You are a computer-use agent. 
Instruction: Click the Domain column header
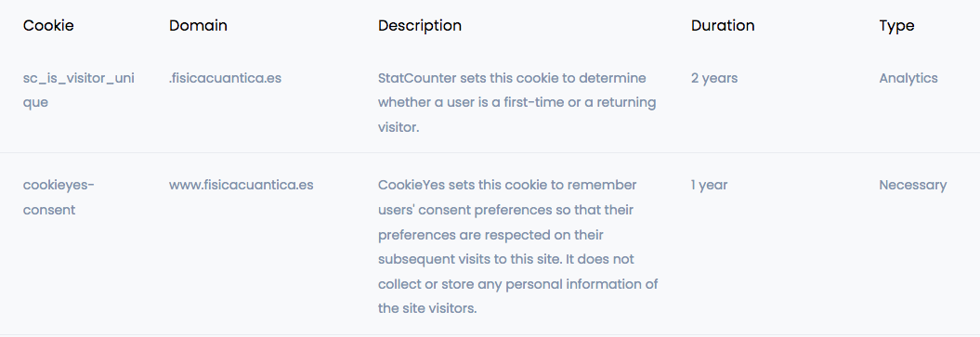tap(198, 26)
